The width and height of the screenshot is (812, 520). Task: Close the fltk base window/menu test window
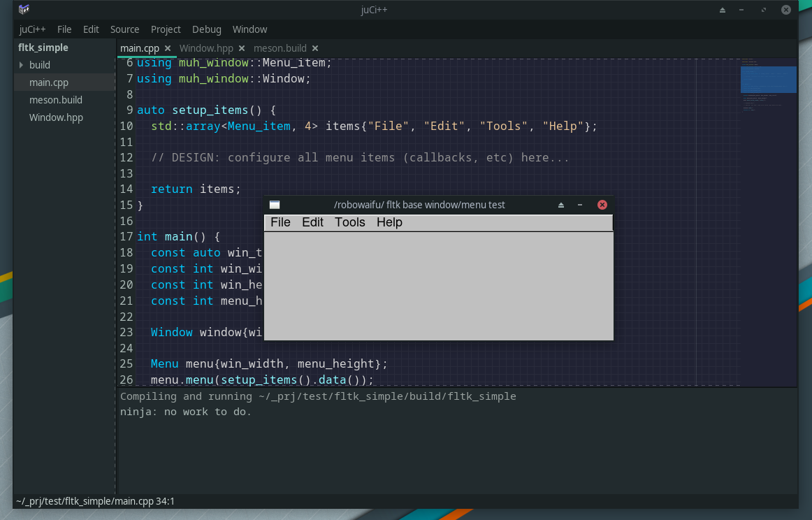(x=602, y=205)
